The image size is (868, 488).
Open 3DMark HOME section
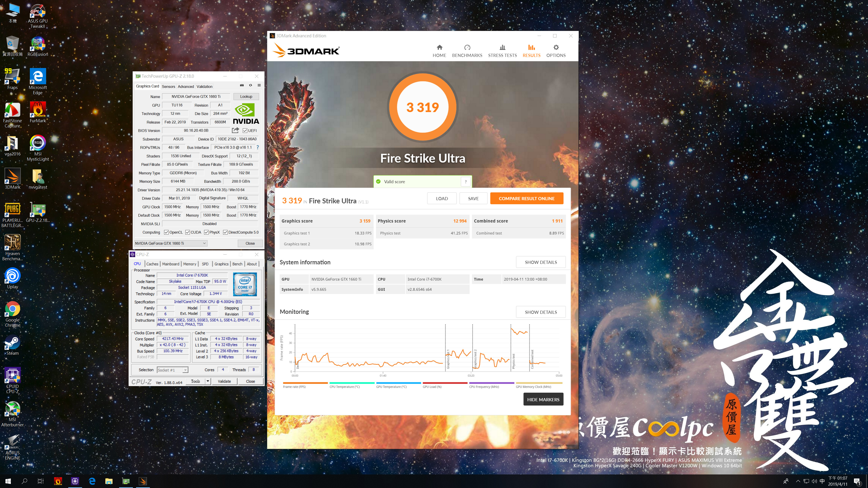click(x=439, y=51)
